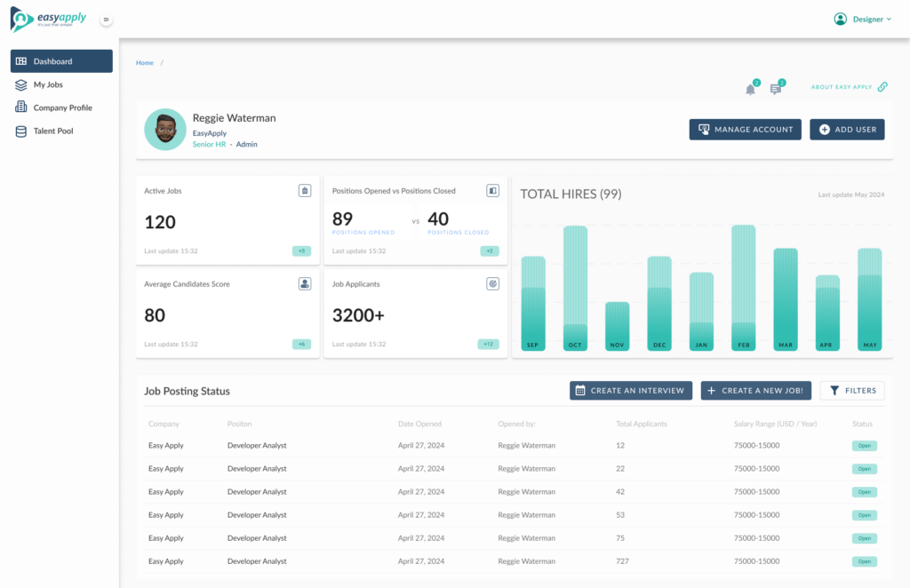Open Dashboard in the sidebar

click(x=61, y=61)
